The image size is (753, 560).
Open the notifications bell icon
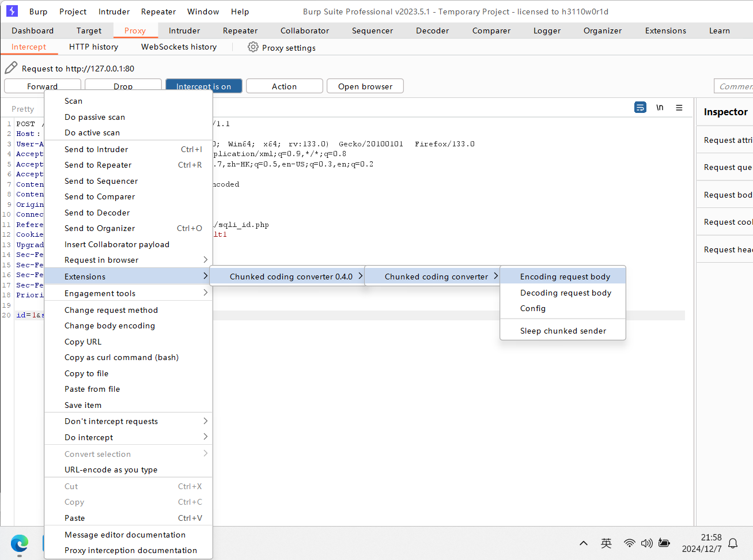(x=733, y=543)
